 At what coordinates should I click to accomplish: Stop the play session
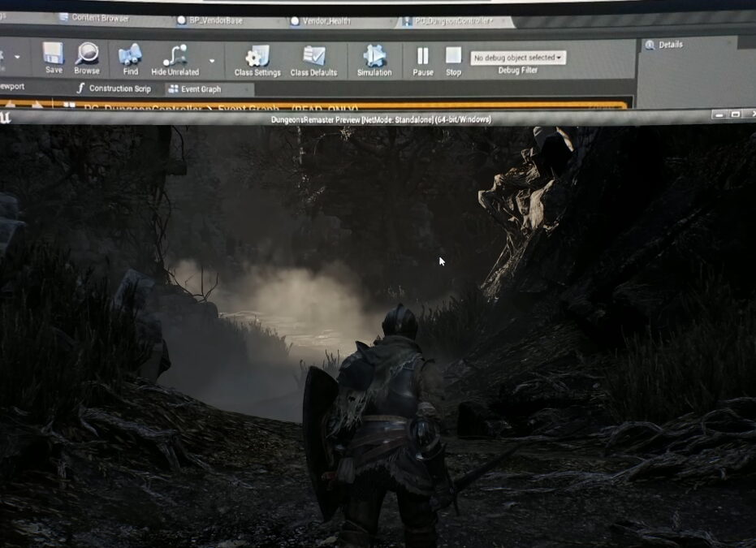(x=453, y=61)
